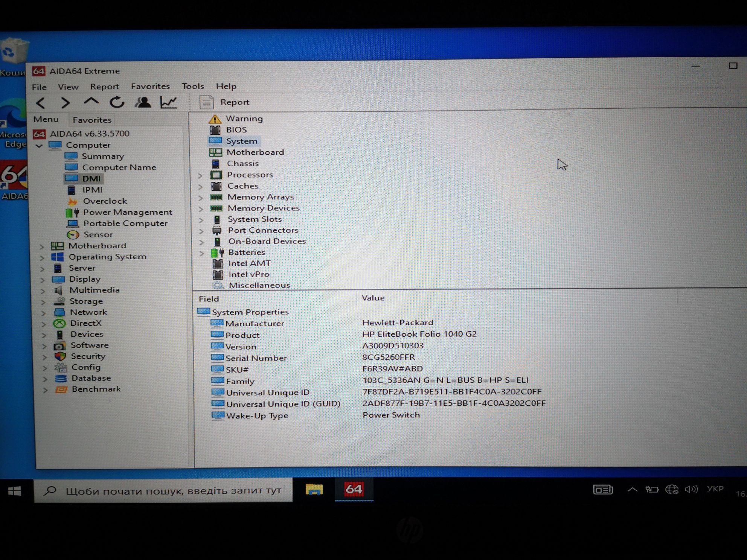Select Computer Name in the tree

tap(119, 167)
